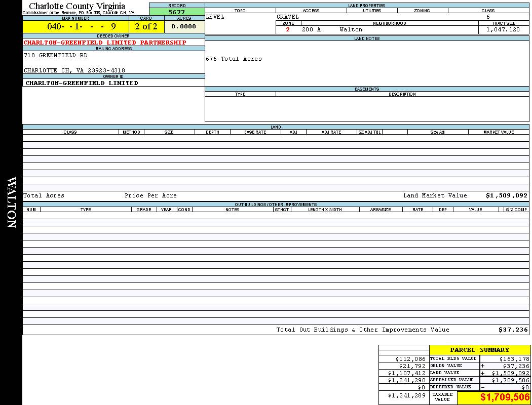Click the ACCESS value GRAVEL
This screenshot has height=405, width=532.
pos(288,17)
